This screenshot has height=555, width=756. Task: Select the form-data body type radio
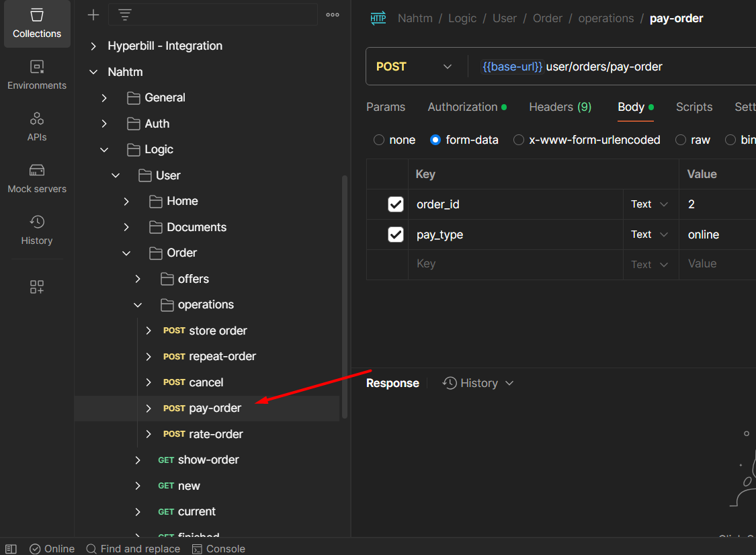click(435, 140)
